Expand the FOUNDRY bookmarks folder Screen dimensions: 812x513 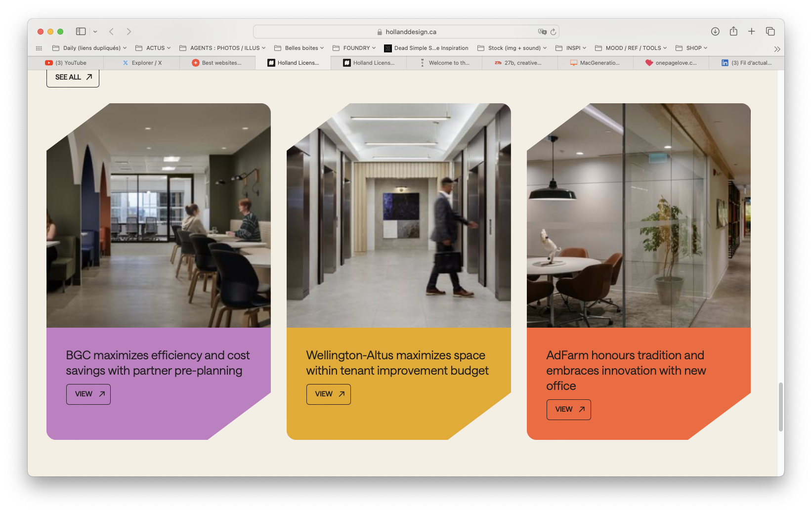coord(354,48)
